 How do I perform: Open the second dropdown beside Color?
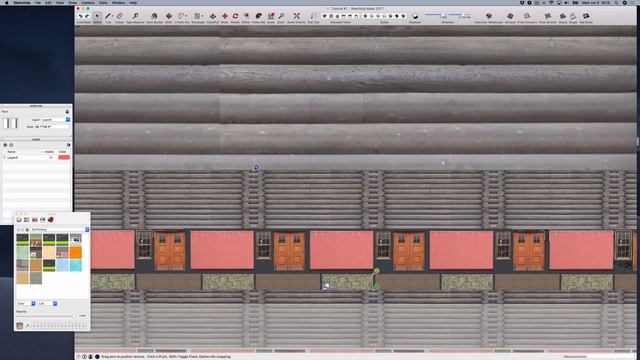click(47, 304)
